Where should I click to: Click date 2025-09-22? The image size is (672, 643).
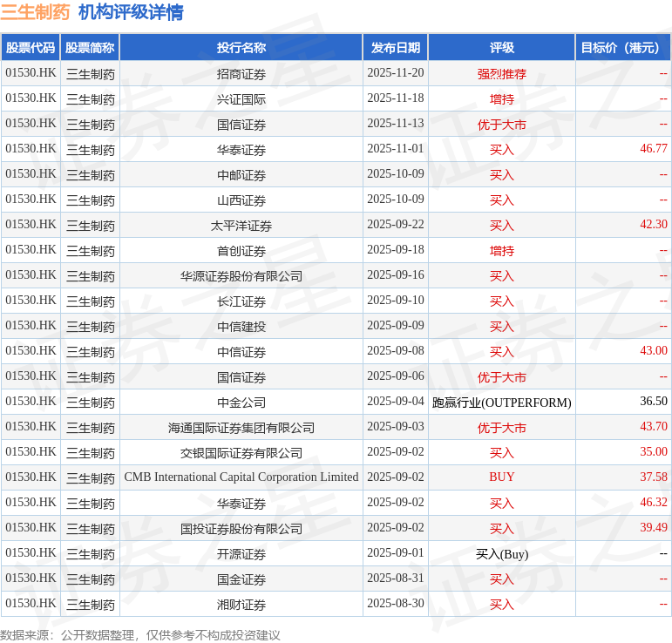tap(396, 225)
